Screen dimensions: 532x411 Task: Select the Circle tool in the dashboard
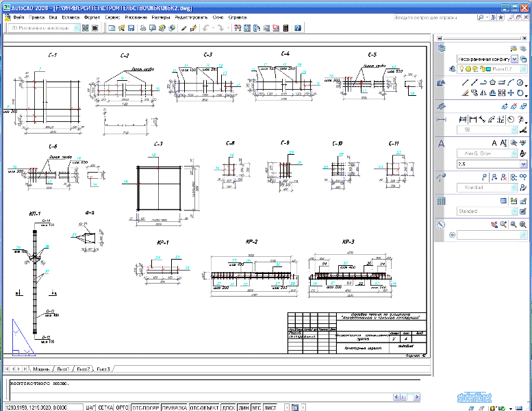[520, 82]
